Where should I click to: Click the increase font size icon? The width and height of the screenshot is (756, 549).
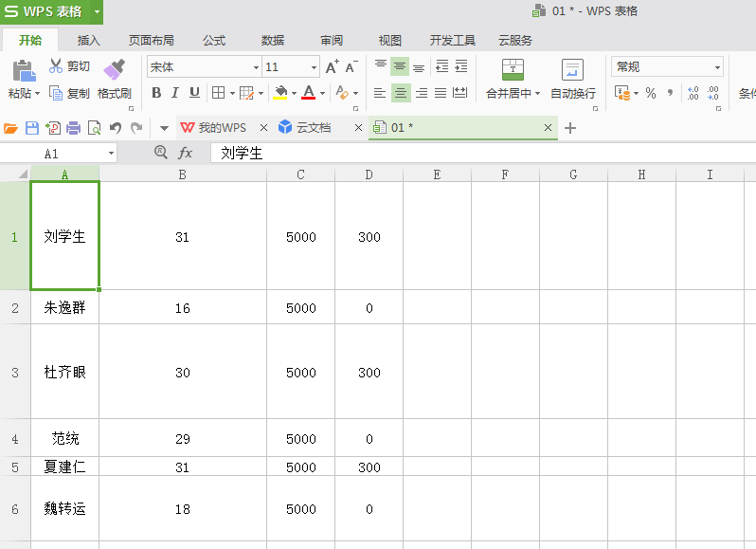pos(332,66)
